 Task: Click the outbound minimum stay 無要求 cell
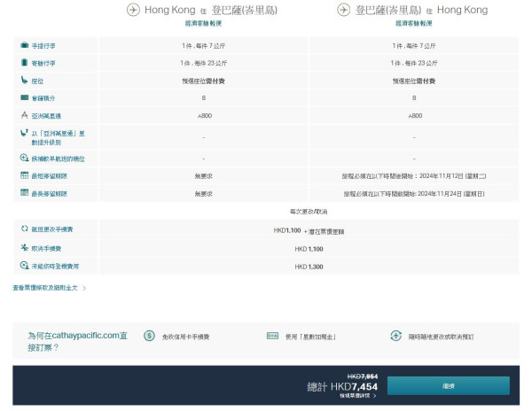(x=204, y=176)
